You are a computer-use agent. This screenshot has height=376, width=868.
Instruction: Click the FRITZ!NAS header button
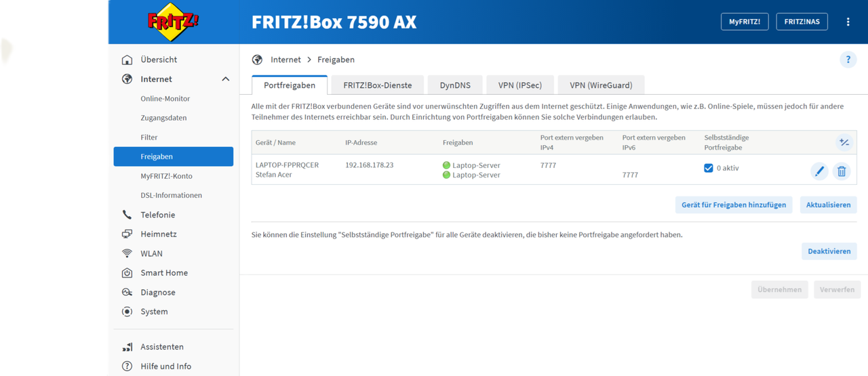coord(802,22)
